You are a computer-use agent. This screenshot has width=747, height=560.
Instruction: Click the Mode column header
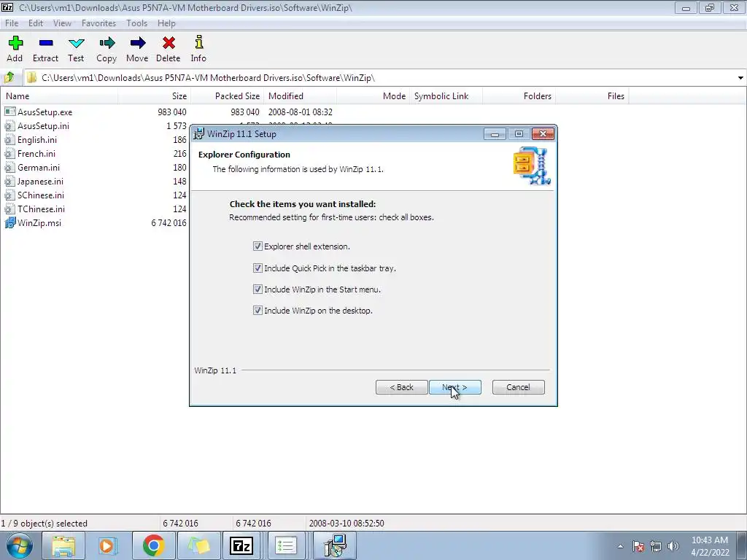click(x=373, y=96)
